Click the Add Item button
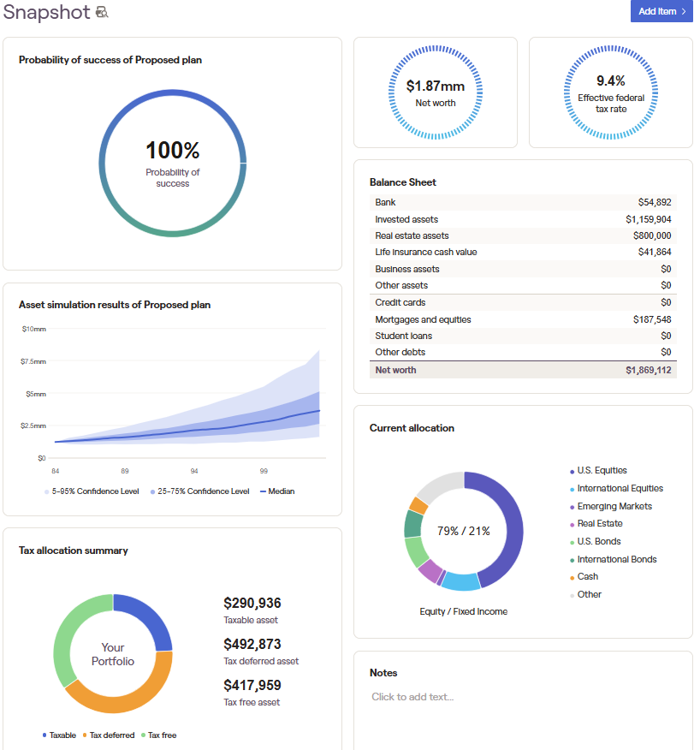Viewport: 700px width, 750px height. pyautogui.click(x=661, y=11)
